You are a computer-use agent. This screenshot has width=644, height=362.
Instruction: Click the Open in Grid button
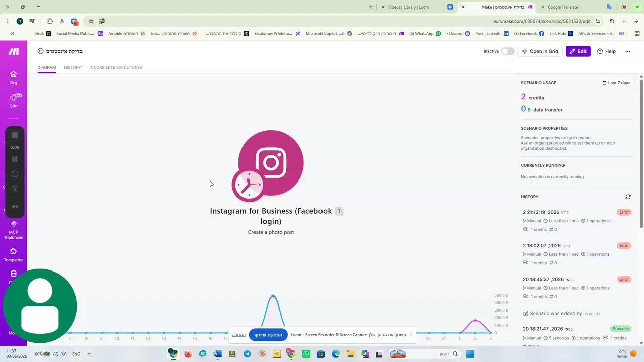click(540, 51)
